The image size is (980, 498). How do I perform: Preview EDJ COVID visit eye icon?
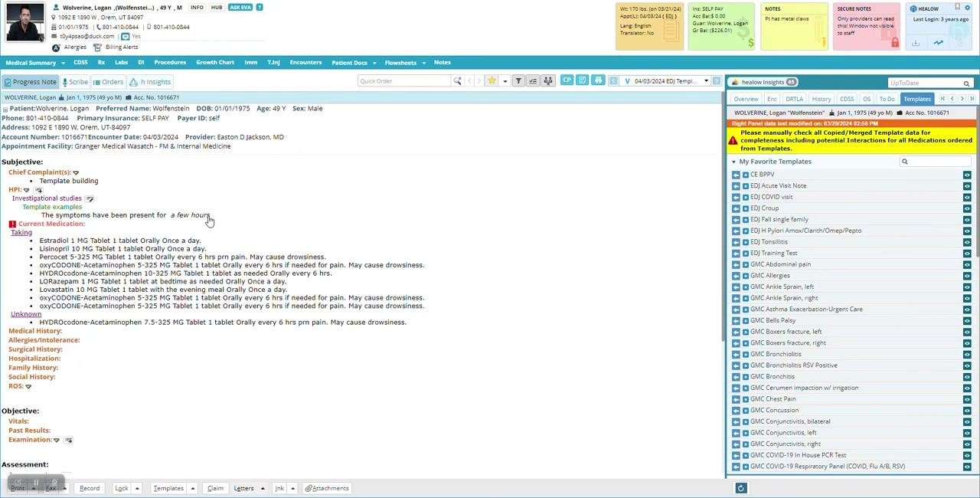pos(967,197)
